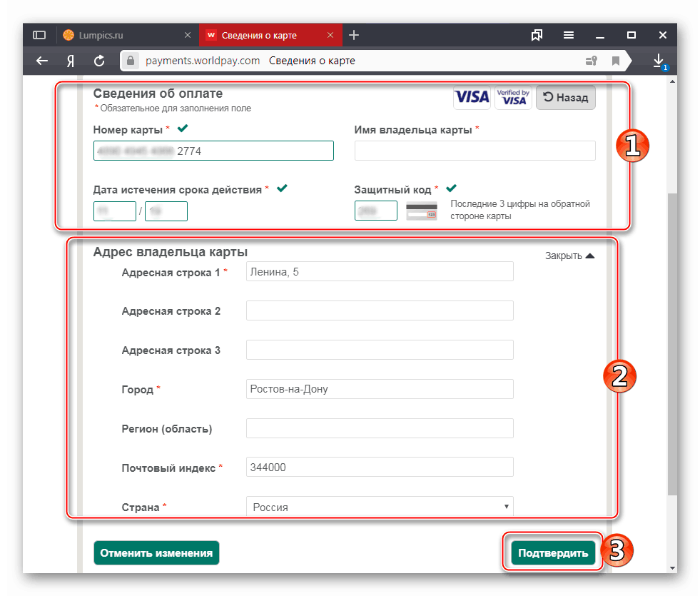This screenshot has height=596, width=700.
Task: Select the Сведения о карте tab
Action: [x=270, y=35]
